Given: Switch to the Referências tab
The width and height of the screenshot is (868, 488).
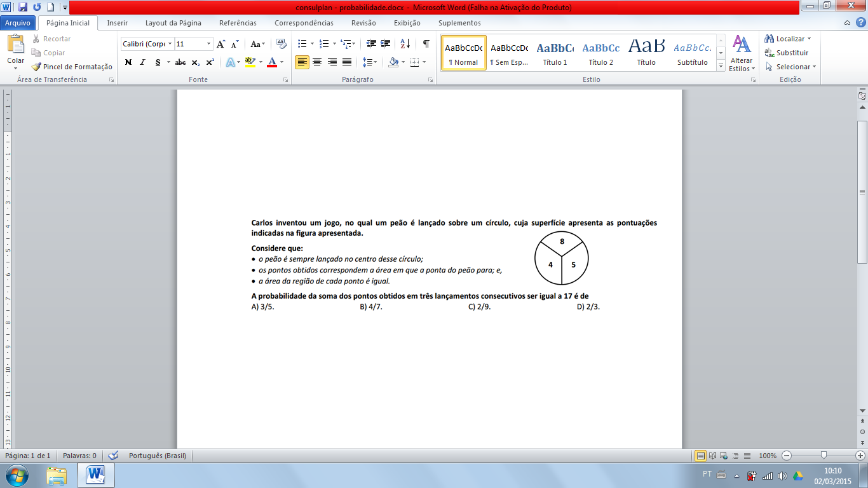Looking at the screenshot, I should coord(238,23).
